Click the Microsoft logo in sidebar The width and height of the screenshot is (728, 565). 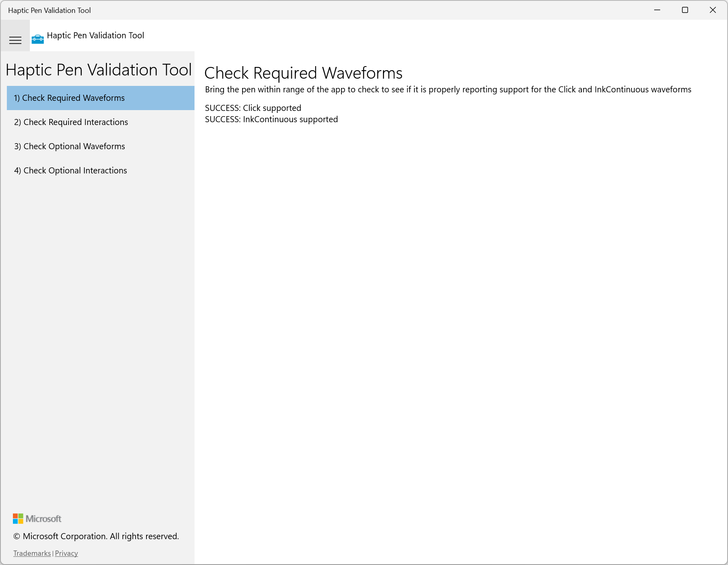[x=37, y=519]
